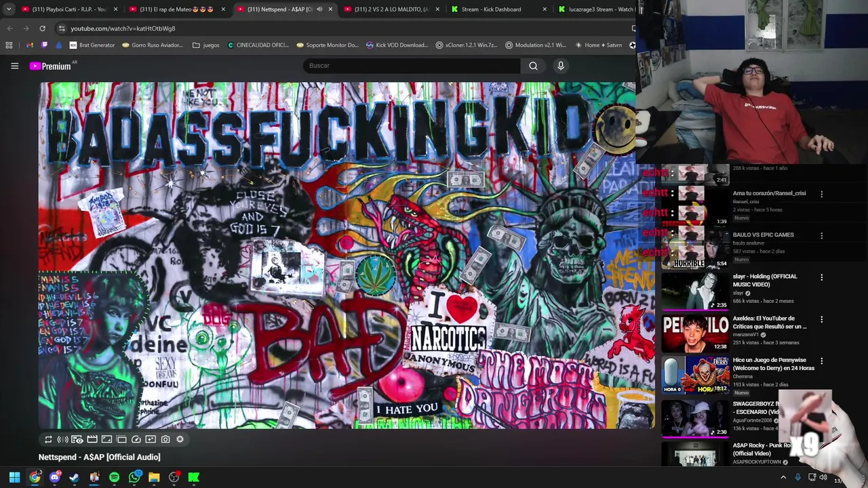
Task: Open the tab search dropdown arrow
Action: click(x=9, y=9)
